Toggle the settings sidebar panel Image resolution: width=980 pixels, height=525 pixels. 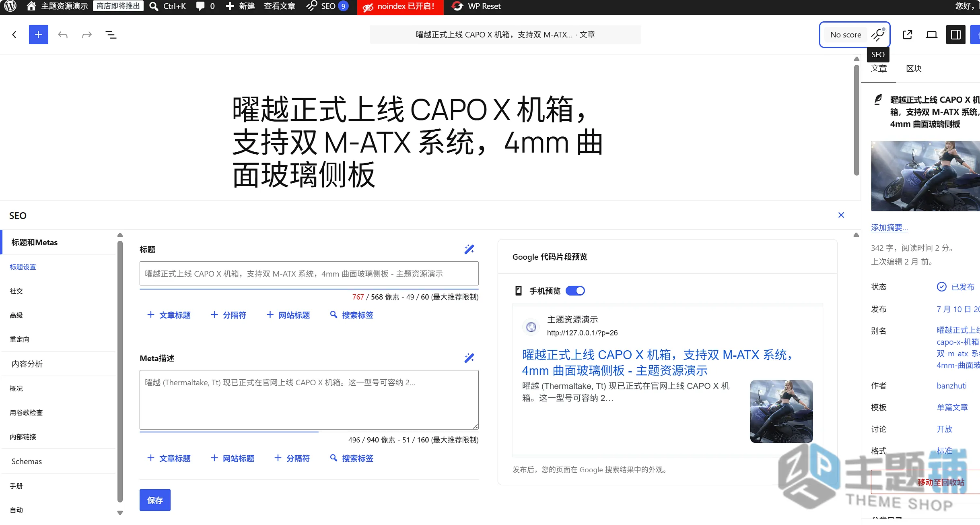click(x=956, y=35)
